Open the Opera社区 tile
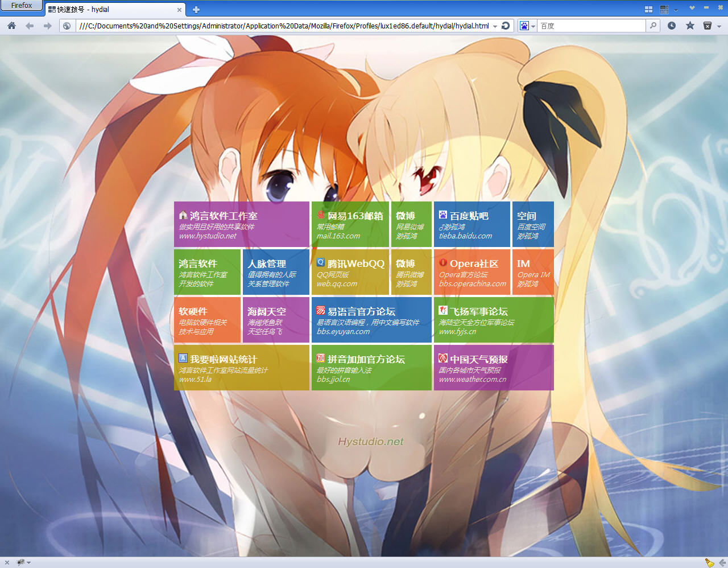Viewport: 728px width, 568px height. coord(472,272)
